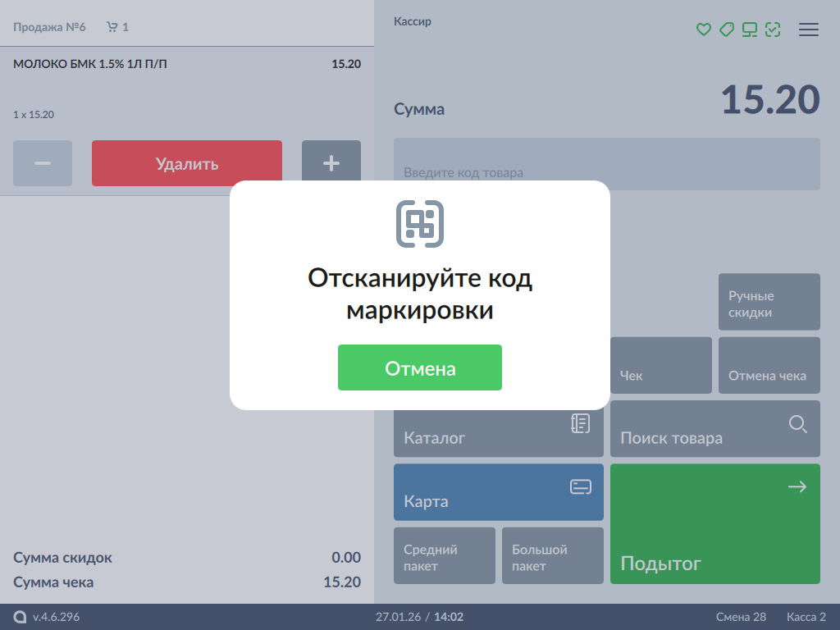Click the marking check status icon
This screenshot has width=840, height=630.
click(772, 30)
